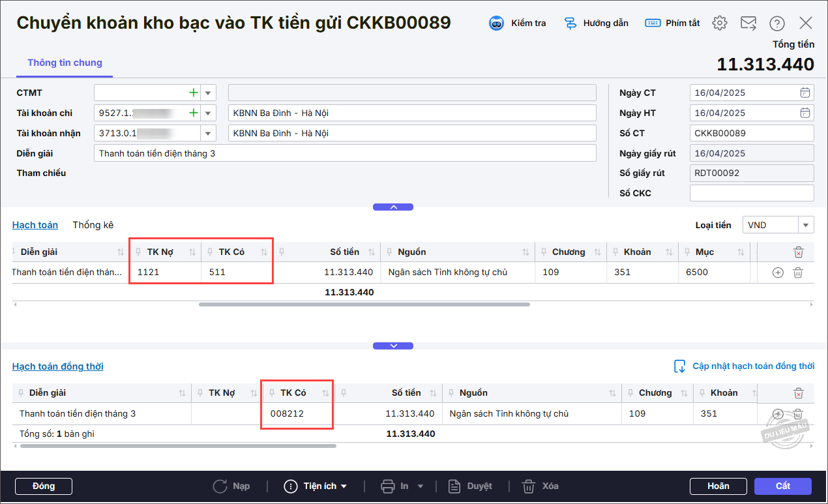Click the mail feedback icon
Image resolution: width=828 pixels, height=504 pixels.
click(x=748, y=23)
